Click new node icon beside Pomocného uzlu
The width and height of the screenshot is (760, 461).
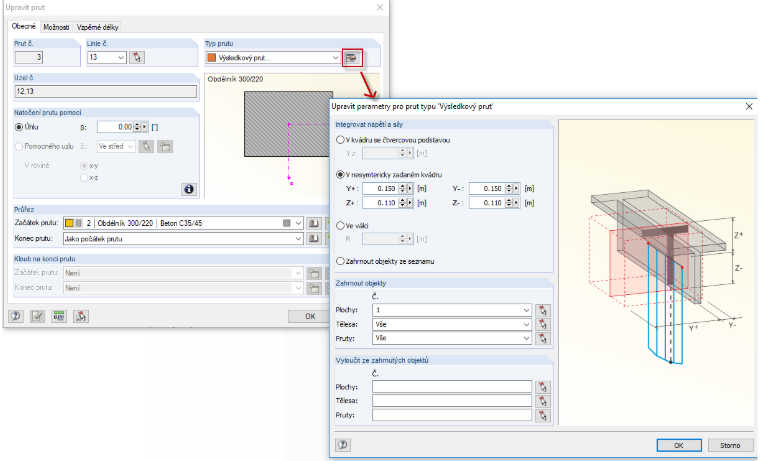(165, 146)
